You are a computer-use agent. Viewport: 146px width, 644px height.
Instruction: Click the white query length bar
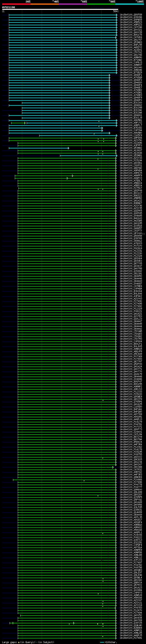(x=60, y=10)
